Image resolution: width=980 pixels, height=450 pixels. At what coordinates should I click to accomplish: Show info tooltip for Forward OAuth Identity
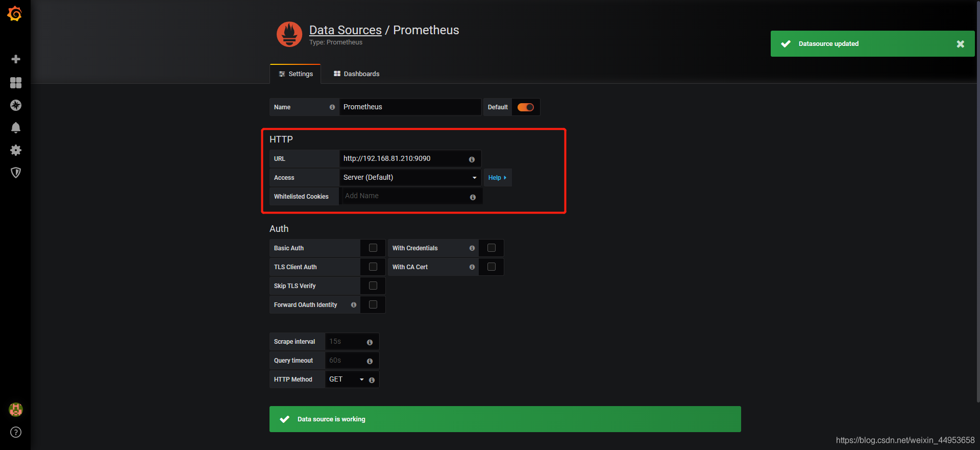tap(354, 305)
